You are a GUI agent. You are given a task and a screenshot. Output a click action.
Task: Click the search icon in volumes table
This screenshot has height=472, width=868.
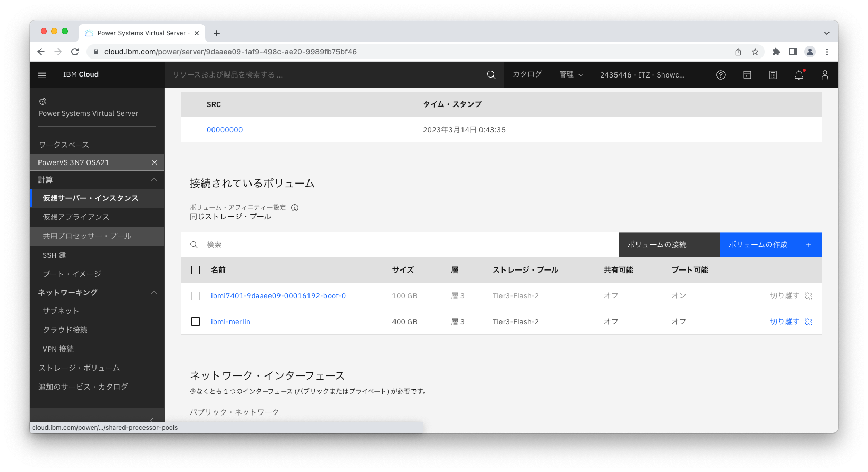[194, 245]
